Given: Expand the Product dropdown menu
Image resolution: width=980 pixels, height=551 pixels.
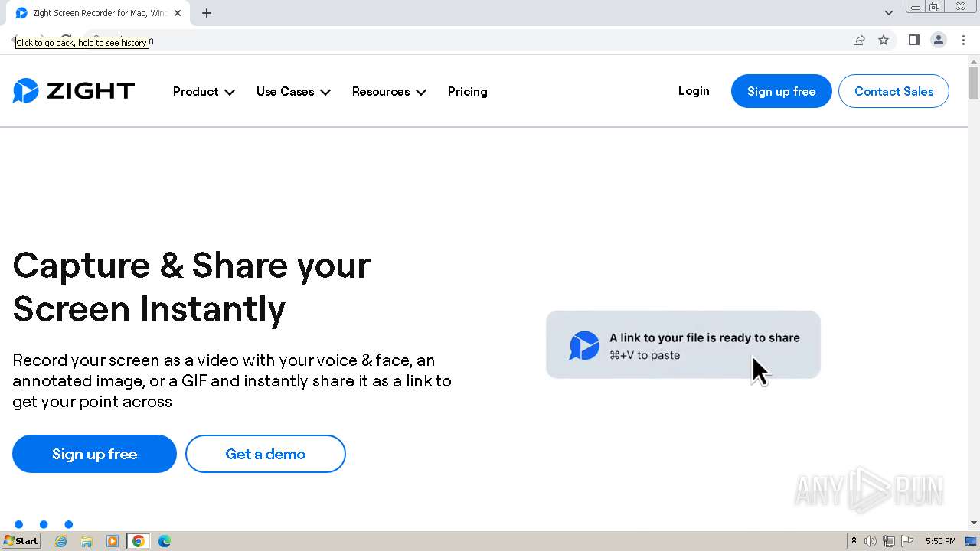Looking at the screenshot, I should pyautogui.click(x=204, y=92).
